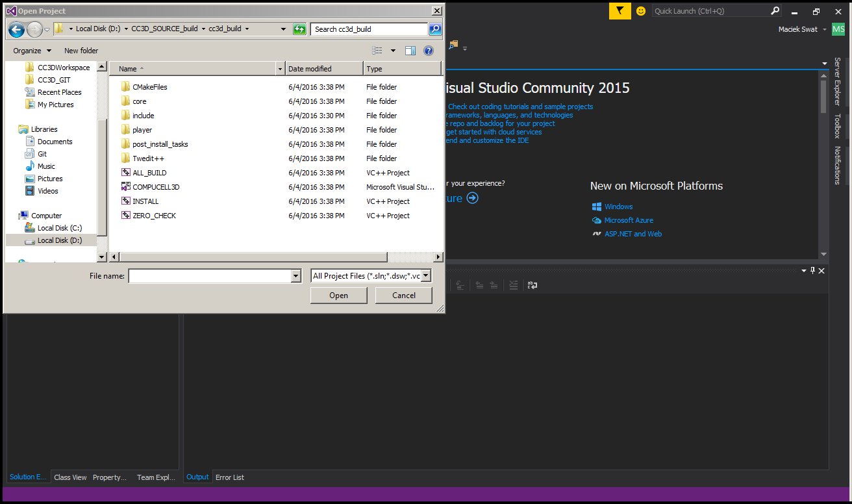
Task: Click the notifications flag icon
Action: click(x=620, y=11)
